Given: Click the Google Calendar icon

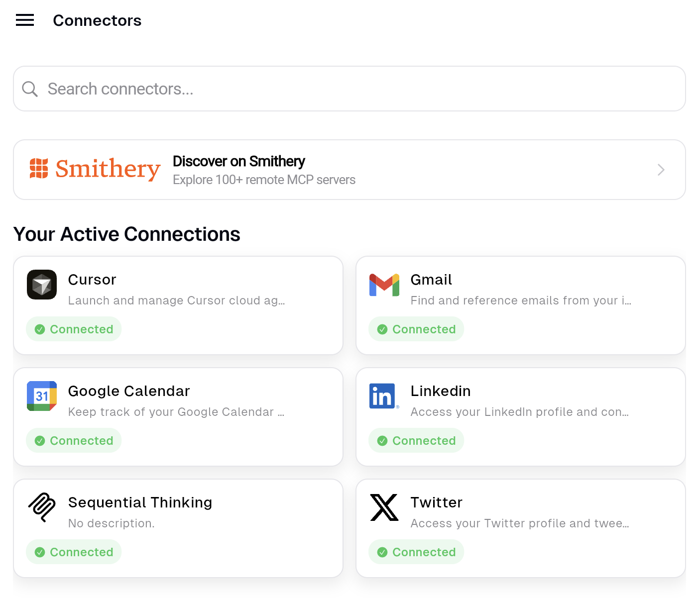Looking at the screenshot, I should tap(42, 396).
